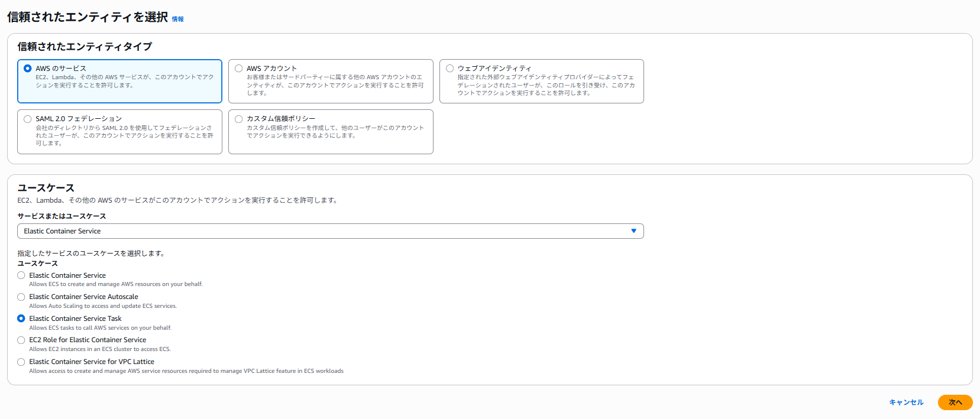Click 'Allows ECS to create and manage AWS resources' text
The width and height of the screenshot is (980, 419).
click(x=116, y=284)
